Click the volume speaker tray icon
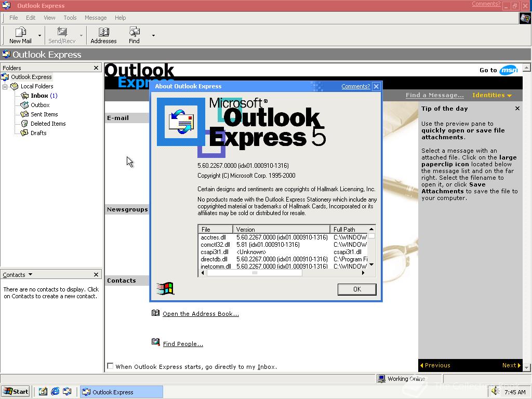The width and height of the screenshot is (532, 399). pyautogui.click(x=495, y=391)
